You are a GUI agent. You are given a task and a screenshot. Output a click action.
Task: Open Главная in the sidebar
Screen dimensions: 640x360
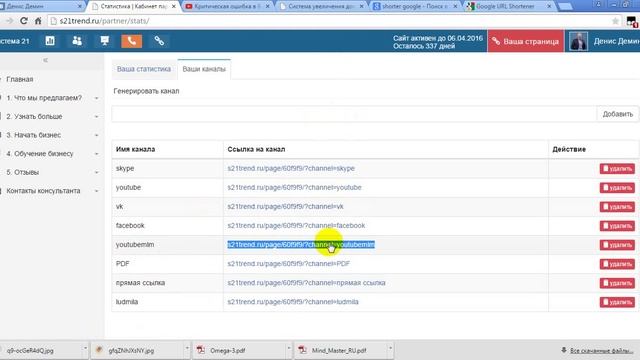click(20, 79)
